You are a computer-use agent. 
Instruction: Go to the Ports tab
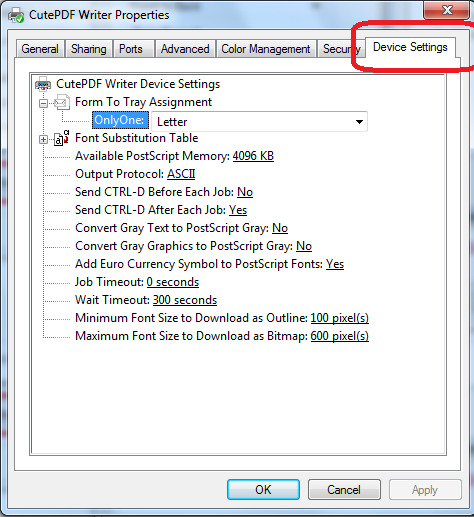pos(131,49)
